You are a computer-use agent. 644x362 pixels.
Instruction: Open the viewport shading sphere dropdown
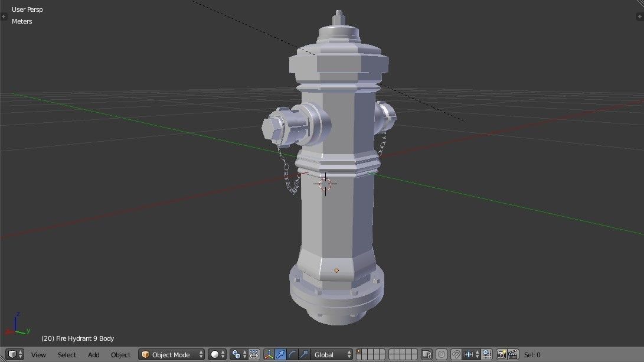point(217,354)
